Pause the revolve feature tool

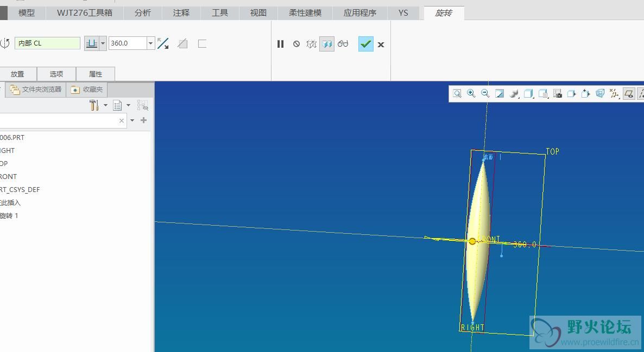281,44
